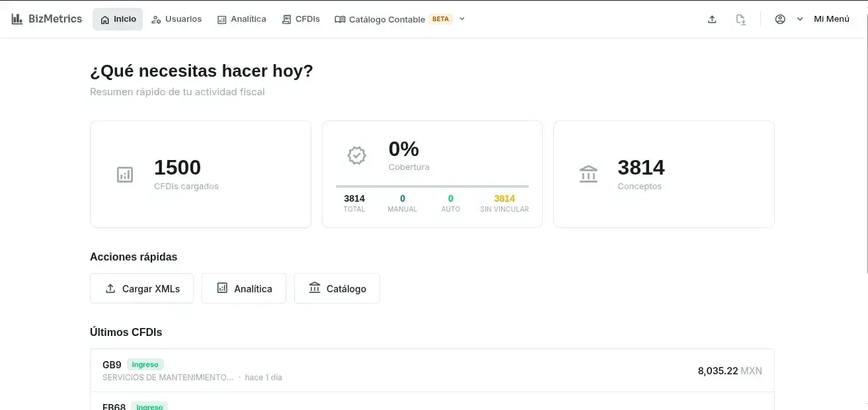868x410 pixels.
Task: Navigate to CFDIs in the top bar
Action: [x=301, y=19]
